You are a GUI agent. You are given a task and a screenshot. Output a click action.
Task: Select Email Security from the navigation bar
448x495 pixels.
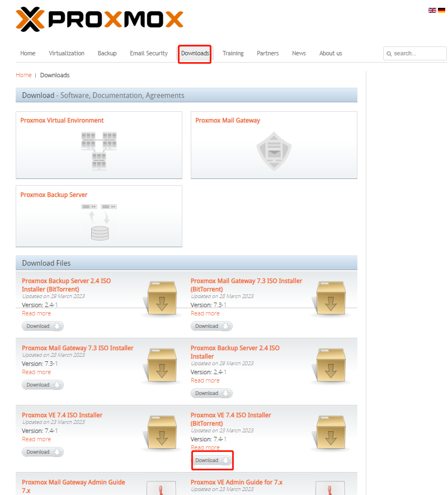tap(148, 53)
